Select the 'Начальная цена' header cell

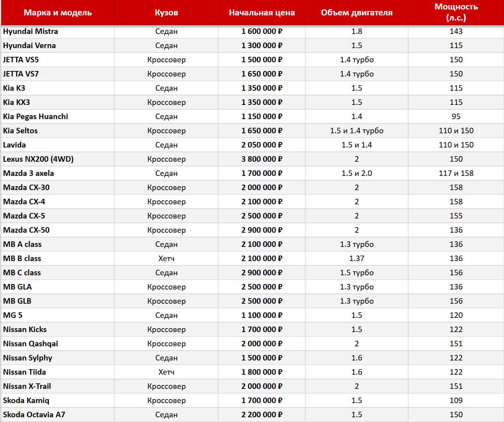[x=261, y=13]
